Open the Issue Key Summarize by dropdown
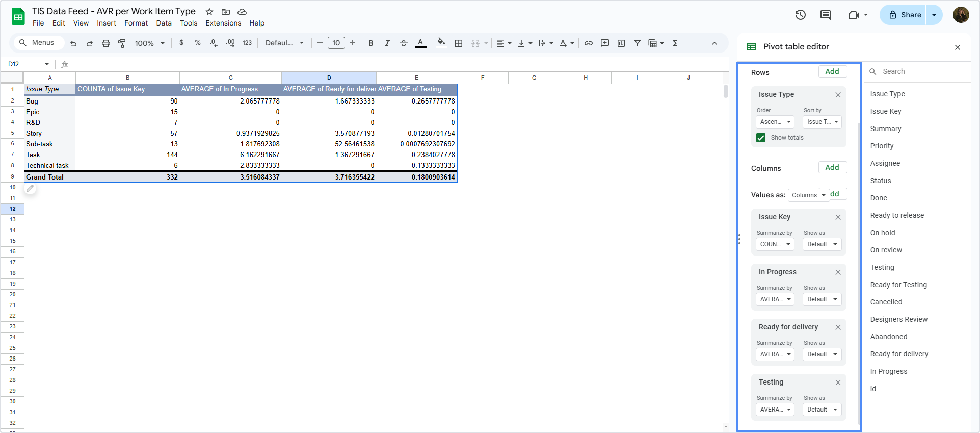 (775, 244)
